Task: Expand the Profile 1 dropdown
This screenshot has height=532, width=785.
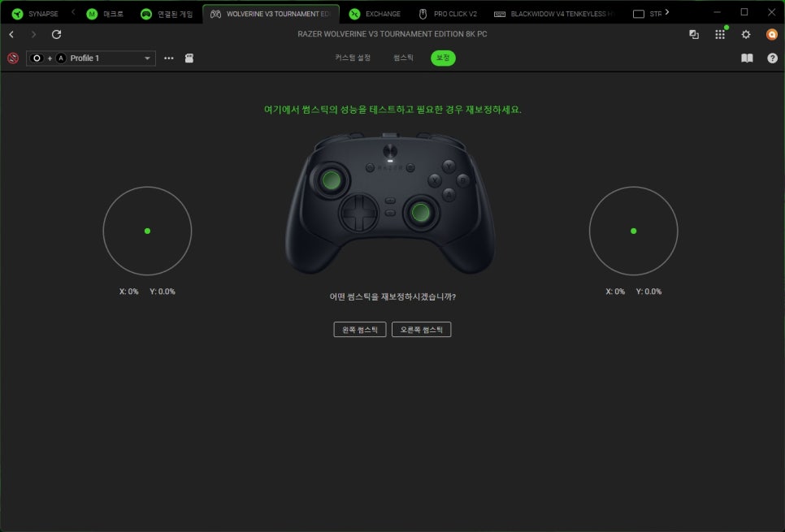Action: (x=91, y=58)
